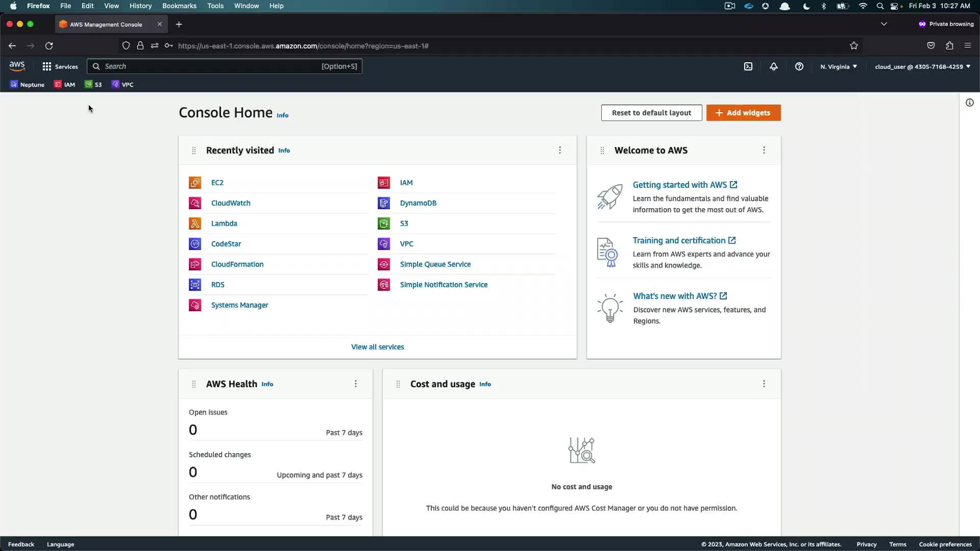
Task: Open the Firefox History menu
Action: pos(140,6)
